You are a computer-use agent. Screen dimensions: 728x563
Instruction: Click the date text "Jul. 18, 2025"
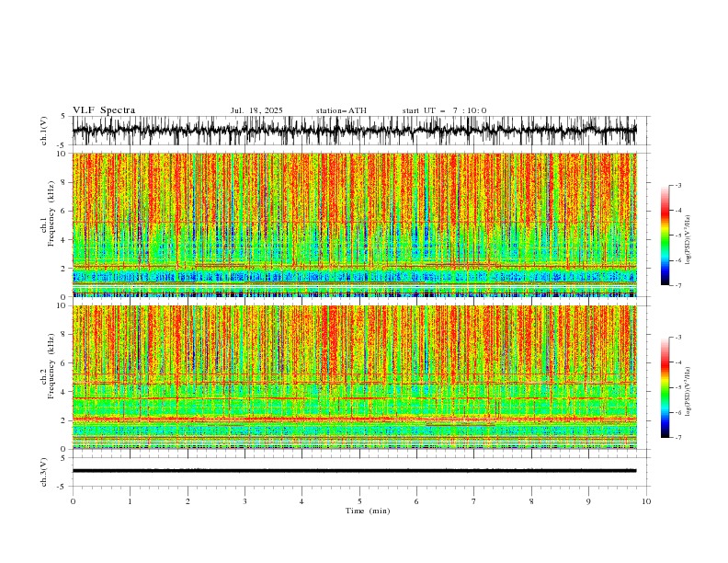pyautogui.click(x=256, y=110)
